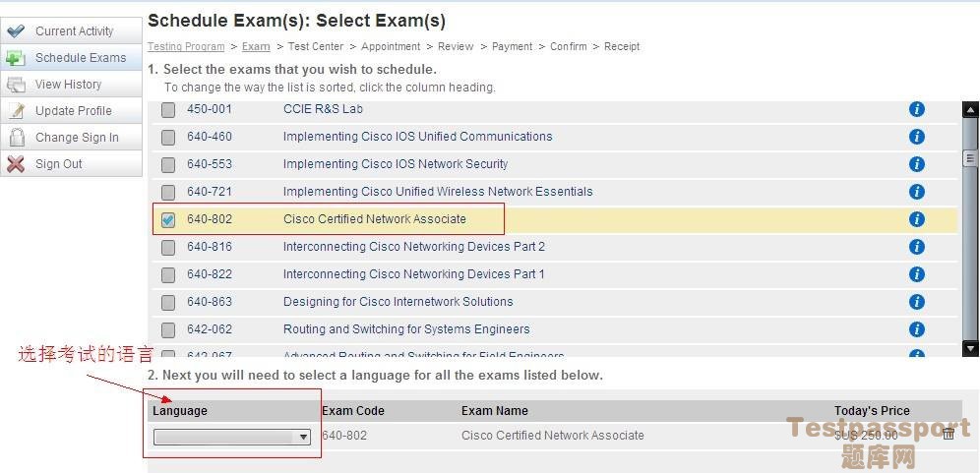
Task: Open info icon for exam 640-816
Action: (x=916, y=247)
